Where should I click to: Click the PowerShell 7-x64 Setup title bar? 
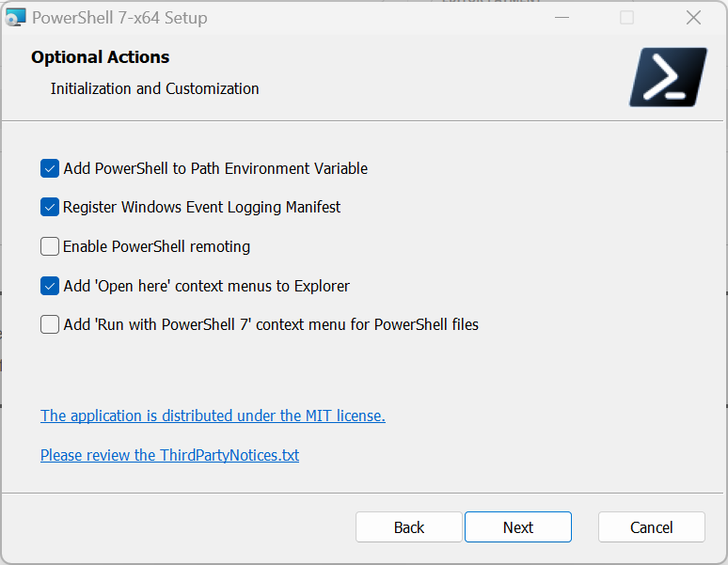coord(282,18)
